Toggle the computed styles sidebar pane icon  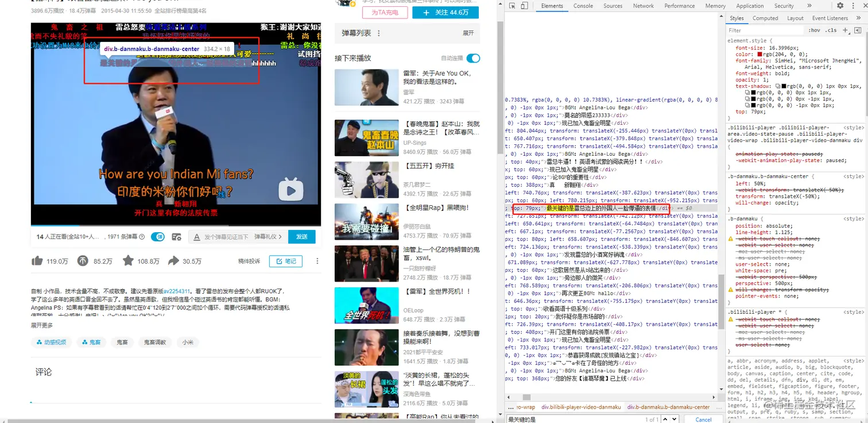(x=858, y=30)
